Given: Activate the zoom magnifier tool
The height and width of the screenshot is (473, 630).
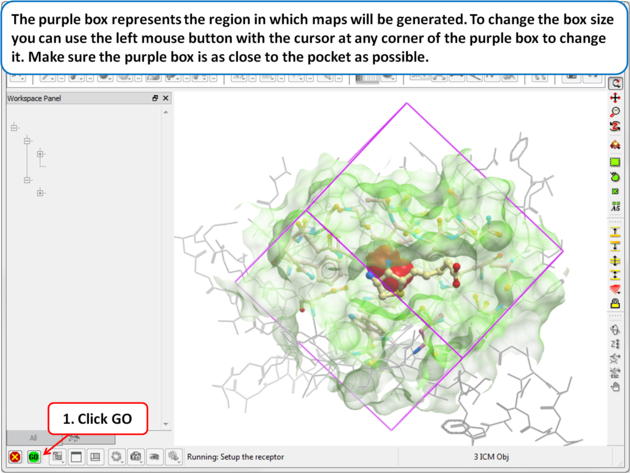Looking at the screenshot, I should pos(616,113).
